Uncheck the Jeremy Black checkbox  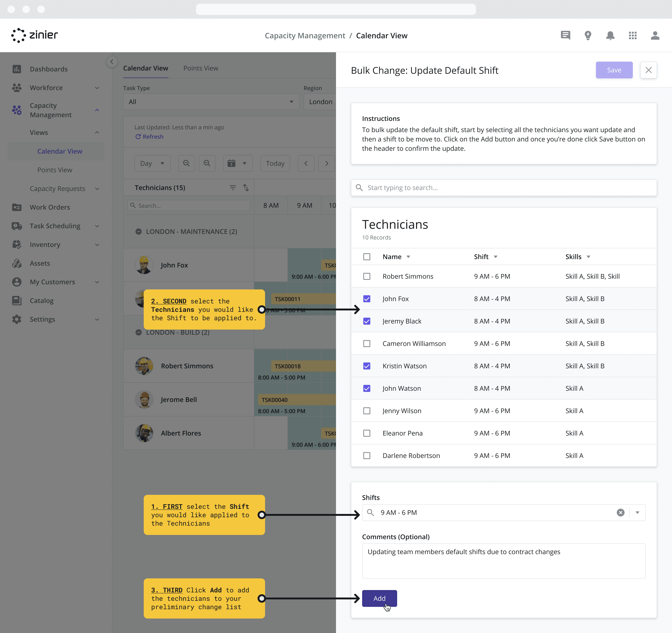coord(367,321)
